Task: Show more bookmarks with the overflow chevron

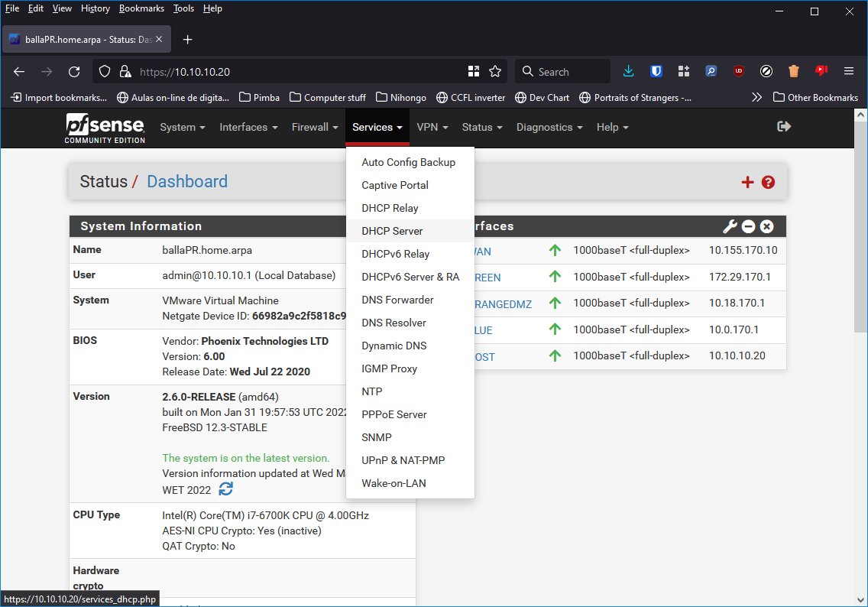Action: point(756,97)
